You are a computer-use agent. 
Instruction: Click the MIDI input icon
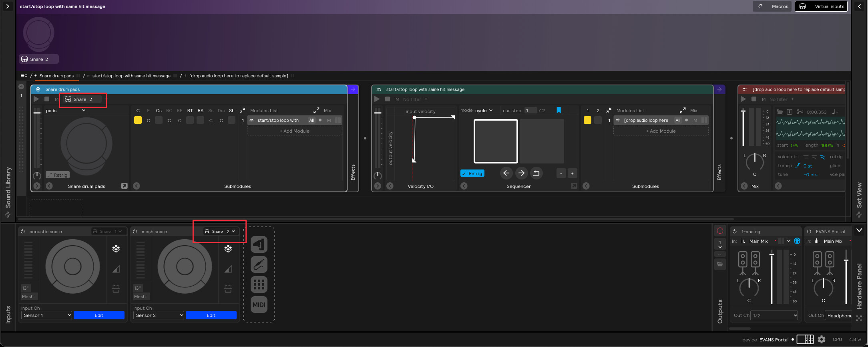tap(259, 305)
